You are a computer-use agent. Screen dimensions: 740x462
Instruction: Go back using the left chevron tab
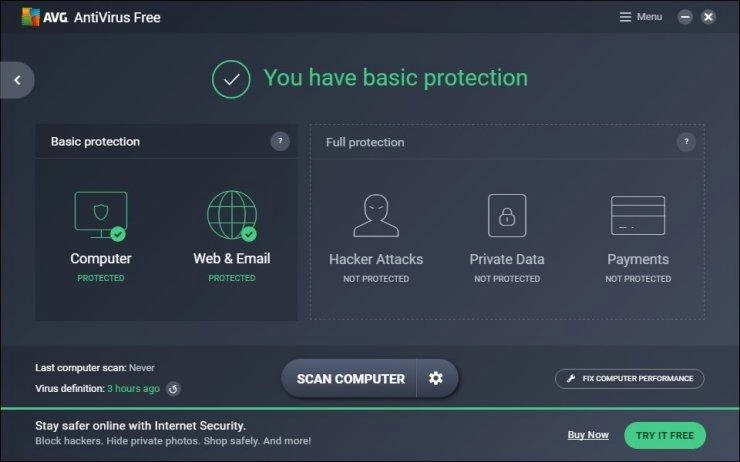[17, 80]
